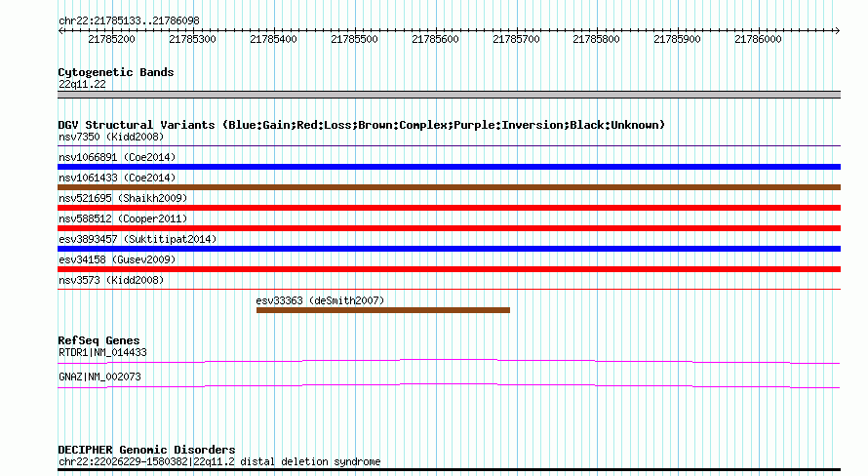Open the 22q11.2 distal deletion syndrome entry

click(x=219, y=461)
